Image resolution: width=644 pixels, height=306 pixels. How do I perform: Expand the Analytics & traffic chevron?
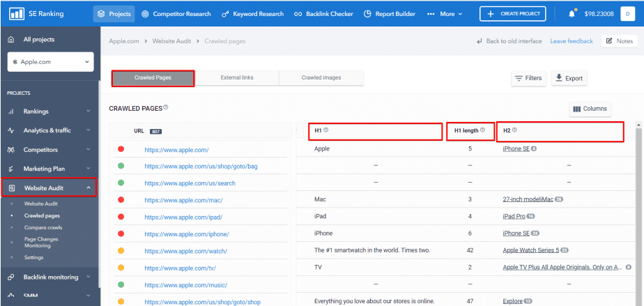pyautogui.click(x=89, y=130)
